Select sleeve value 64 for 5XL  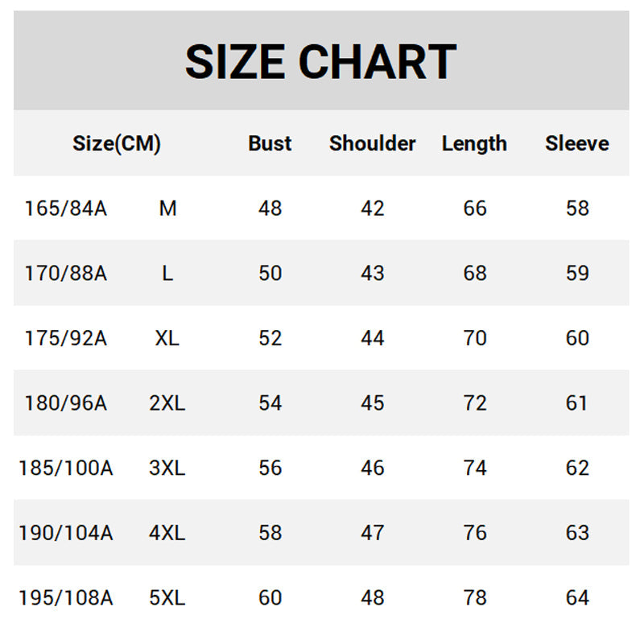coord(577,598)
